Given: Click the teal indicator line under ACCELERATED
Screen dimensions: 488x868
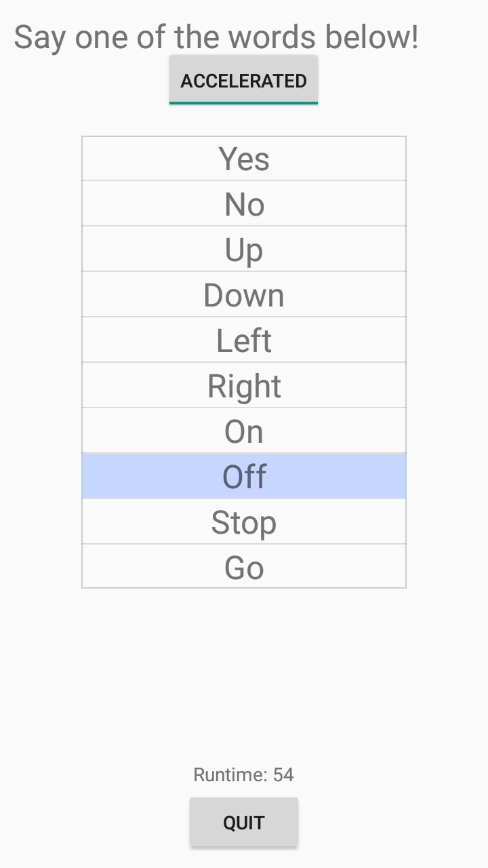Looking at the screenshot, I should (x=243, y=103).
